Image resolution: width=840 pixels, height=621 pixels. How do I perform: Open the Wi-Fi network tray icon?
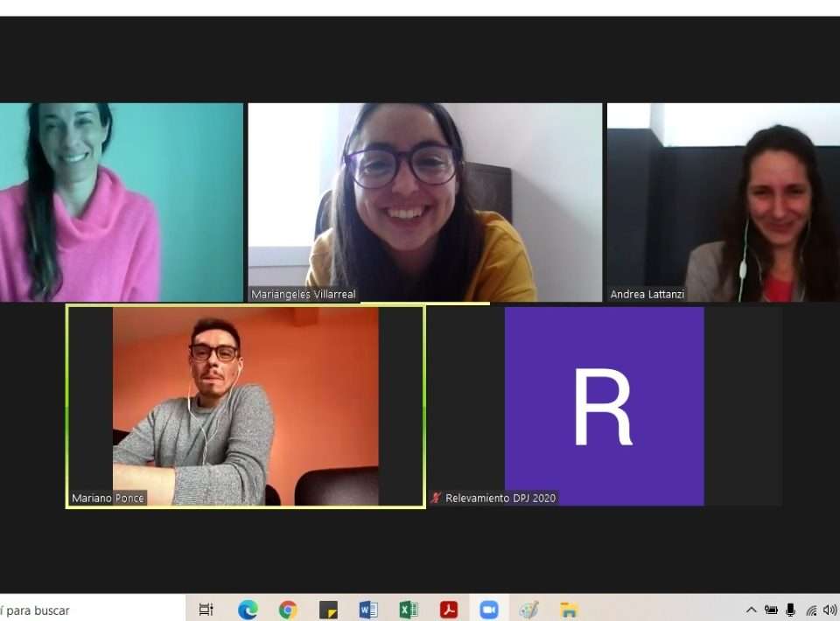point(811,610)
